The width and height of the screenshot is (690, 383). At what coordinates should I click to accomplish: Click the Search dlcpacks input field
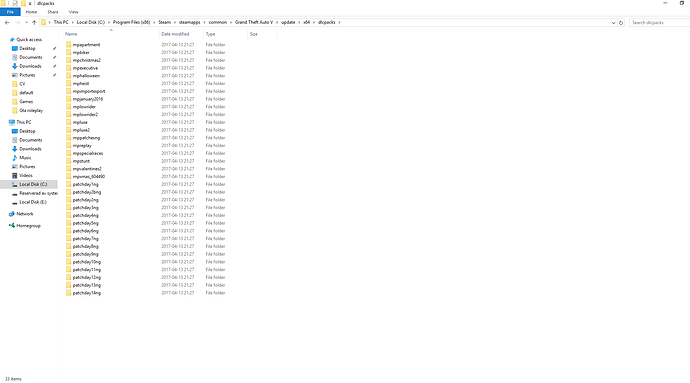[x=660, y=22]
